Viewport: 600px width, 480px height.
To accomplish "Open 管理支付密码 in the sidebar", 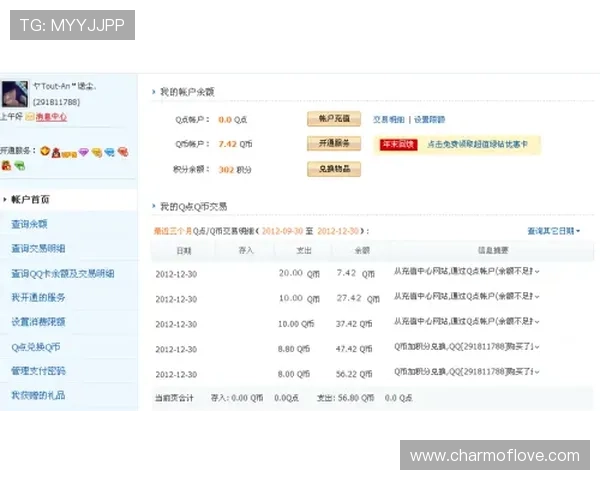I will [38, 371].
